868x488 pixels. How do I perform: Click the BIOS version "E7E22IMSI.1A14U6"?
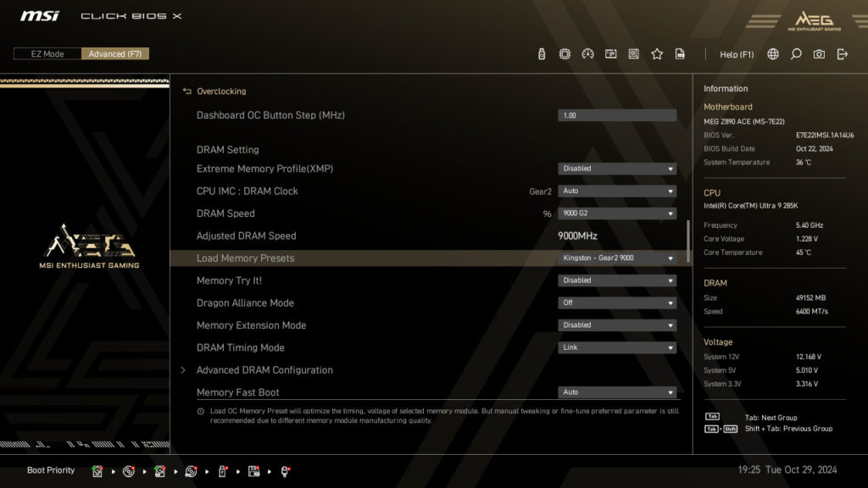[825, 135]
